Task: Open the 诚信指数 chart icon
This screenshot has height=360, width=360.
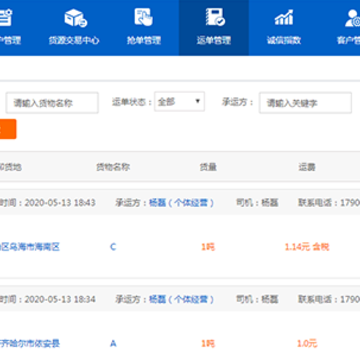Action: coord(284,17)
